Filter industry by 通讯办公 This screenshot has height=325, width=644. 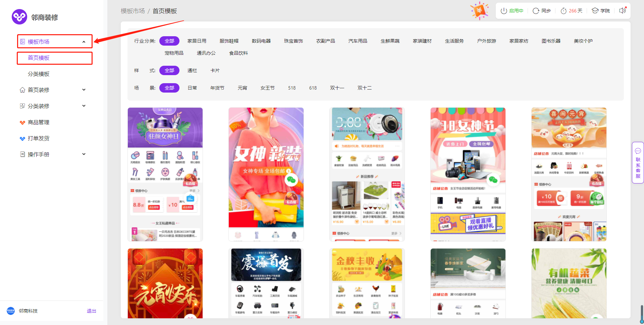(206, 53)
